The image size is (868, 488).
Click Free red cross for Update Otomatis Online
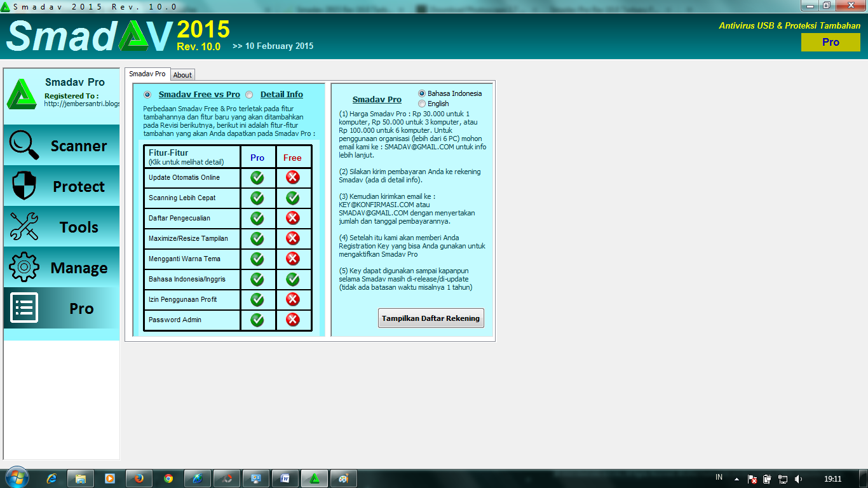coord(293,177)
